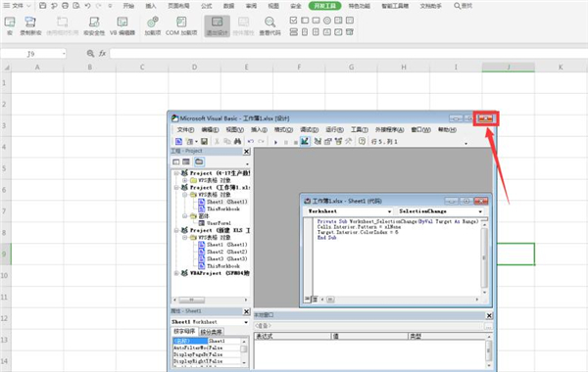Open the 调试 menu in Visual Basic
Viewport: 588px width, 372px height.
310,129
